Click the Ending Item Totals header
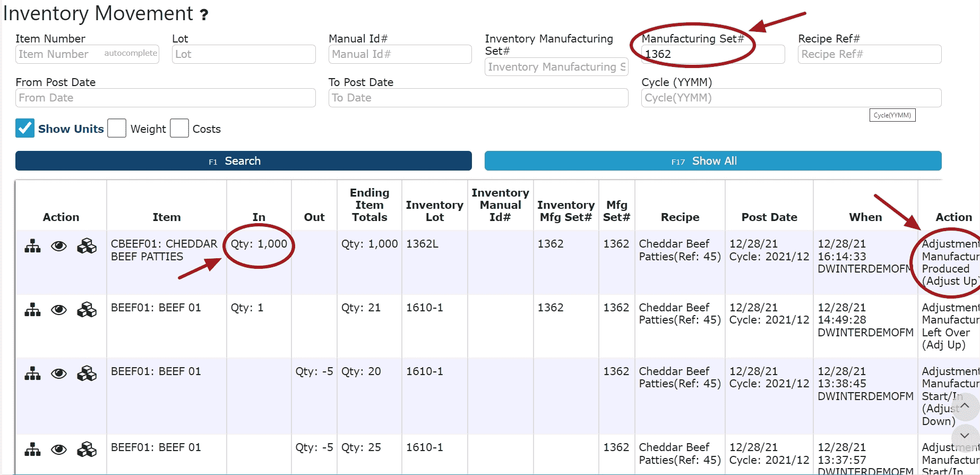Image resolution: width=980 pixels, height=475 pixels. pos(369,205)
